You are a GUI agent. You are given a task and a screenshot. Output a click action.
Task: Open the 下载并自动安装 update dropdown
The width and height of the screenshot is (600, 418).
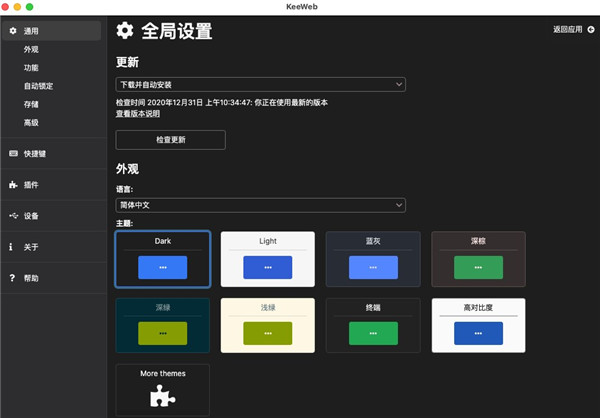[x=261, y=85]
